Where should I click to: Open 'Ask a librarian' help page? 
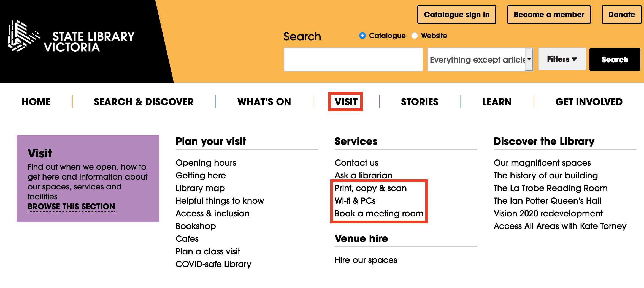(x=363, y=175)
